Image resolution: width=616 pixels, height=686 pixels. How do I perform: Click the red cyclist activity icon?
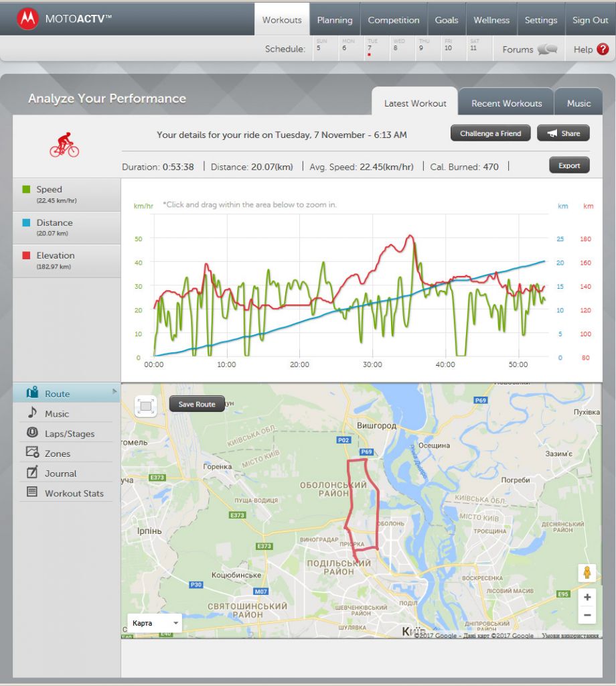pos(64,145)
